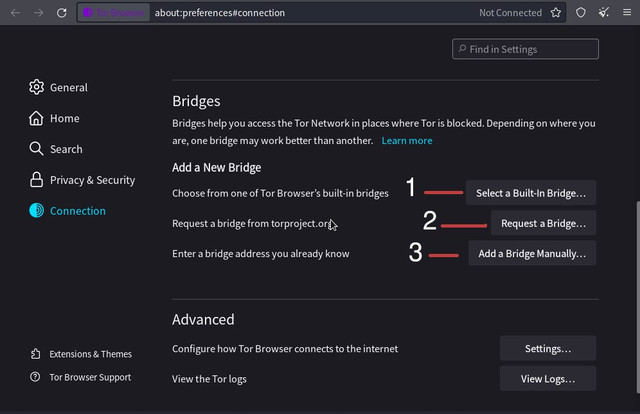640x414 pixels.
Task: Open advanced connection Settings button
Action: tap(548, 348)
